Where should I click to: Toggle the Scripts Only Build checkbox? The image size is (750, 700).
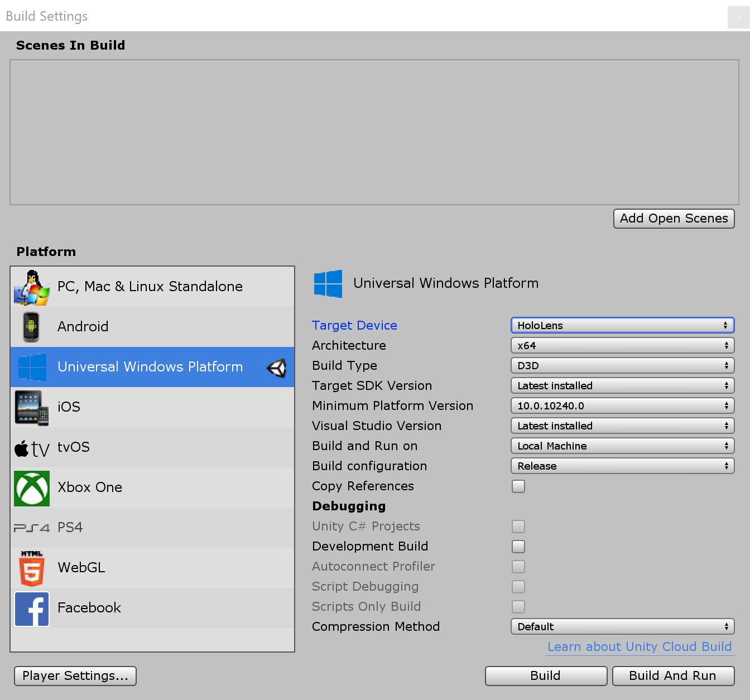[x=518, y=607]
